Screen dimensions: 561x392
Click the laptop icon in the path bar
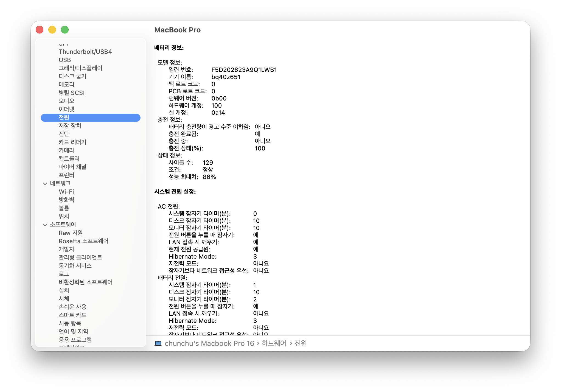(x=158, y=343)
